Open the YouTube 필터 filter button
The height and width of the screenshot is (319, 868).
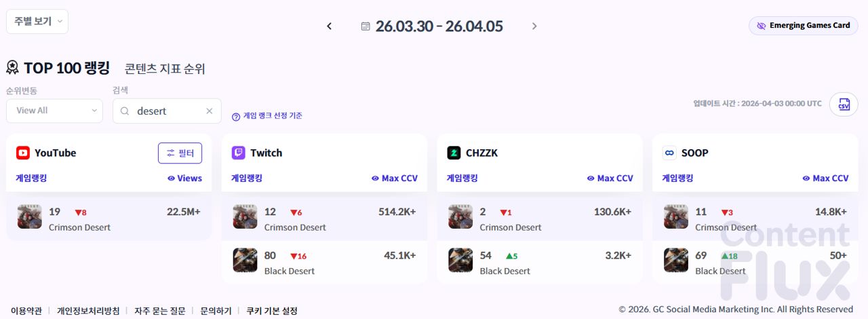click(x=180, y=153)
